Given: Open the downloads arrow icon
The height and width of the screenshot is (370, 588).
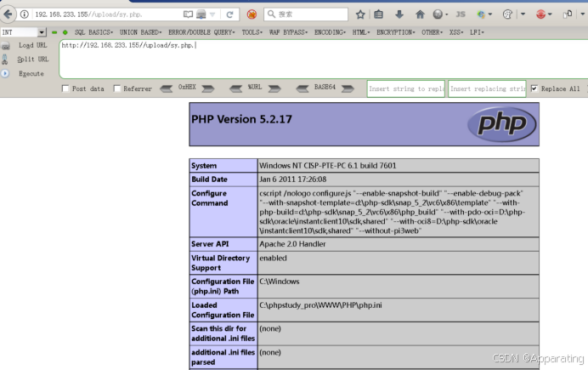Looking at the screenshot, I should [x=399, y=14].
